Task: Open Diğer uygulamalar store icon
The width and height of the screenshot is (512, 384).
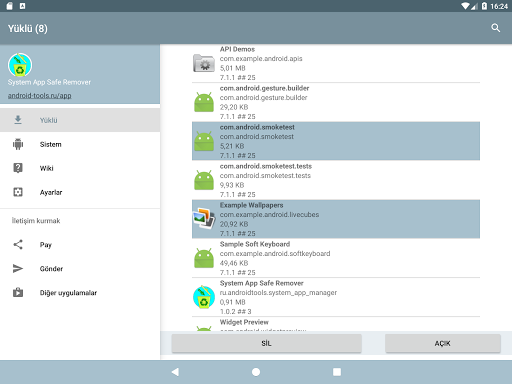Action: coord(18,292)
